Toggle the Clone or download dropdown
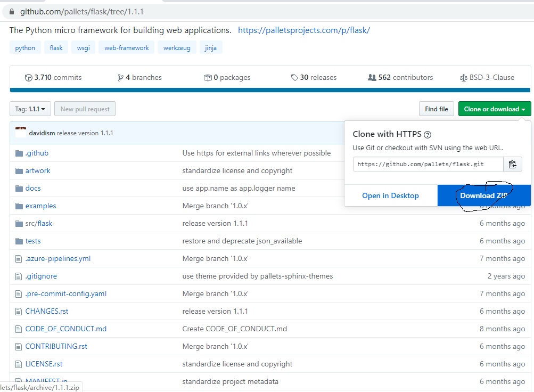This screenshot has width=534, height=392. [x=495, y=109]
